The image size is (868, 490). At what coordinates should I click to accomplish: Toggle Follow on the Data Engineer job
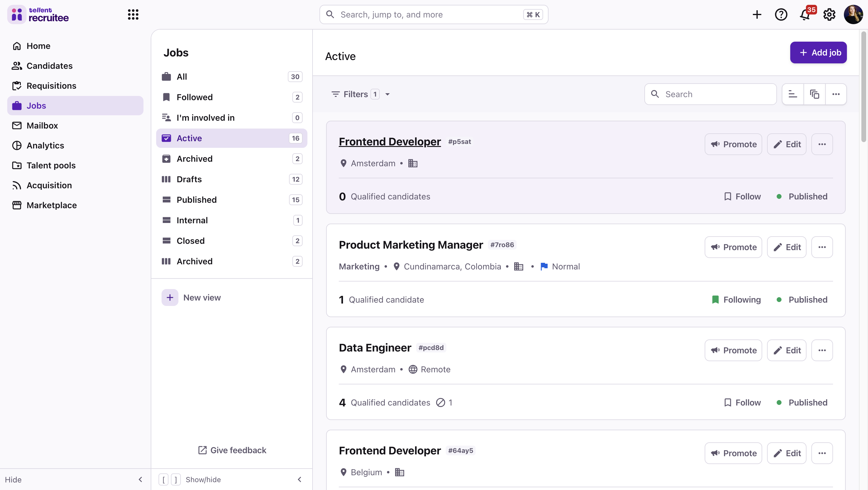742,402
